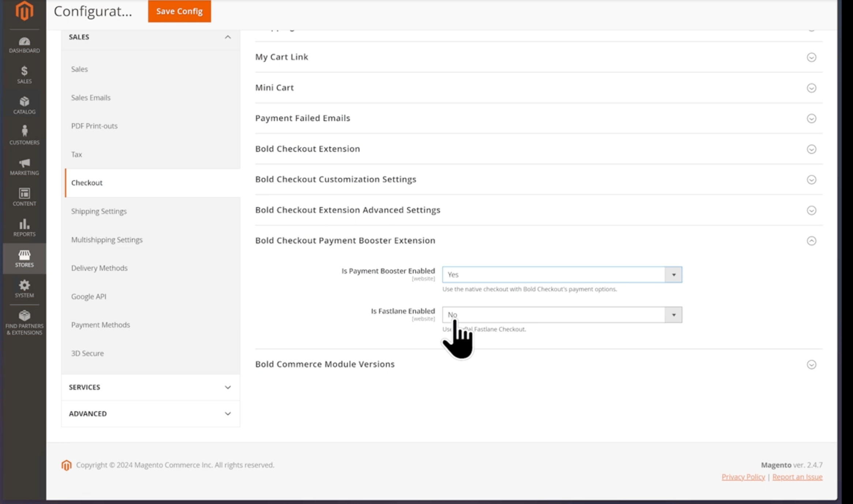The width and height of the screenshot is (853, 504).
Task: Open the Privacy Policy link
Action: (743, 477)
